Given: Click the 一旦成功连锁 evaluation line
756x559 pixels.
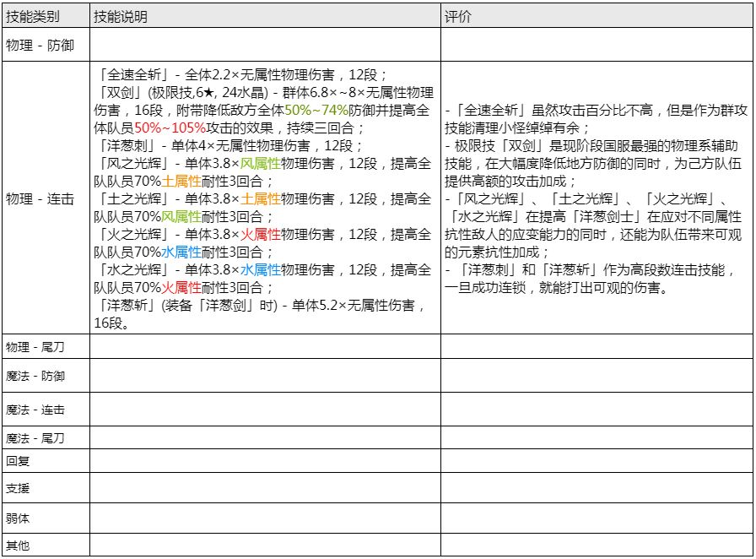Looking at the screenshot, I should pyautogui.click(x=557, y=287).
